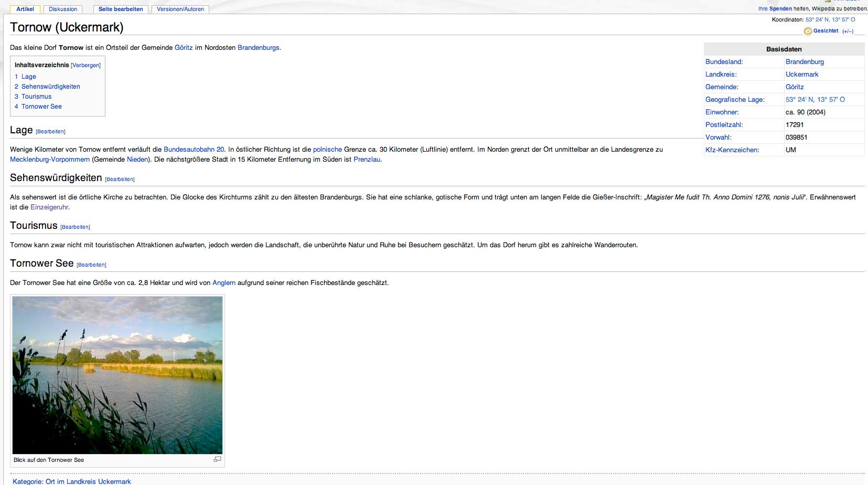Open the Einzeigeruhr link

pos(49,207)
